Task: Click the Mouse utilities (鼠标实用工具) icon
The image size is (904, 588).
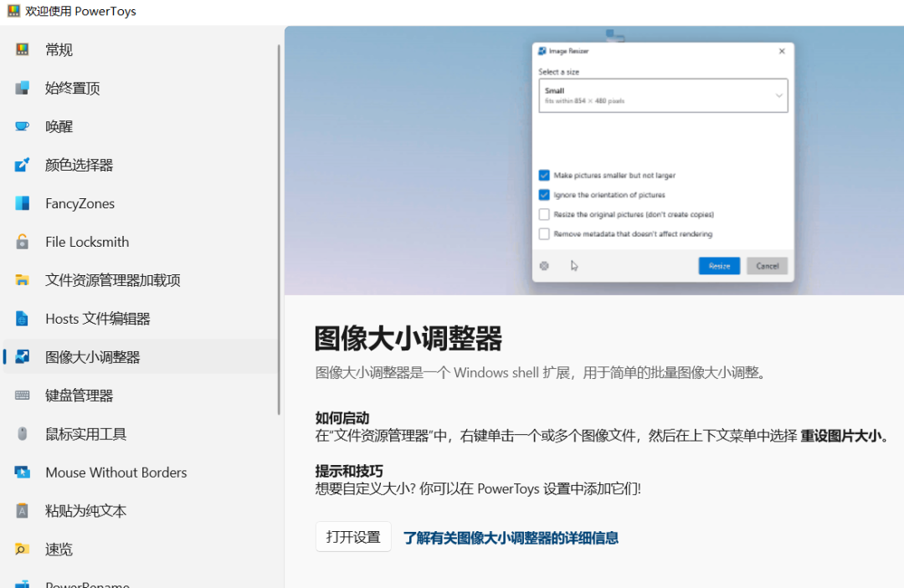Action: (22, 433)
